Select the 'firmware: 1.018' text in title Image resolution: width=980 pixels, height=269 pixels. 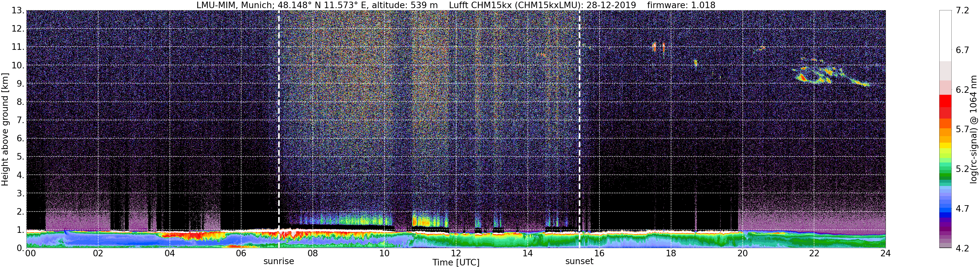(x=681, y=5)
